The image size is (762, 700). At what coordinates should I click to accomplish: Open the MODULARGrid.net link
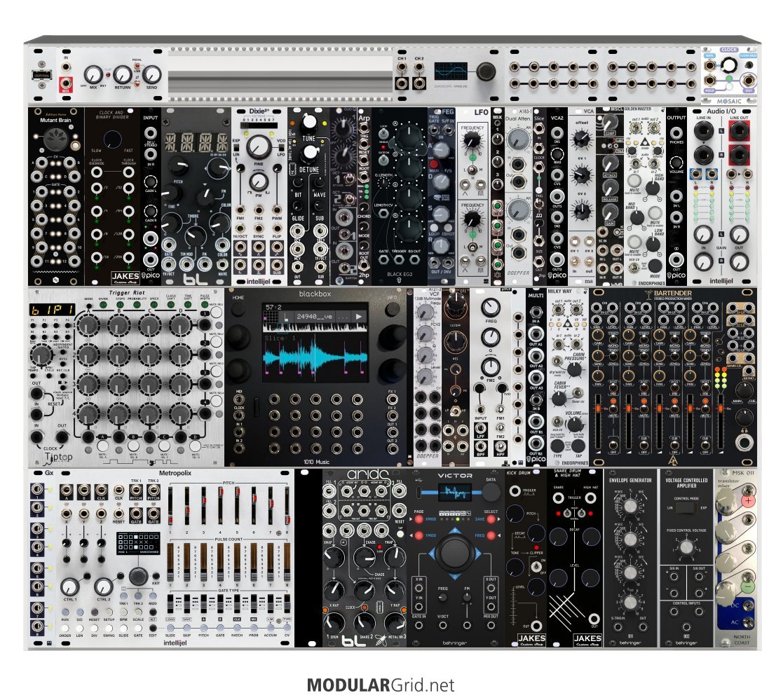coord(381,685)
